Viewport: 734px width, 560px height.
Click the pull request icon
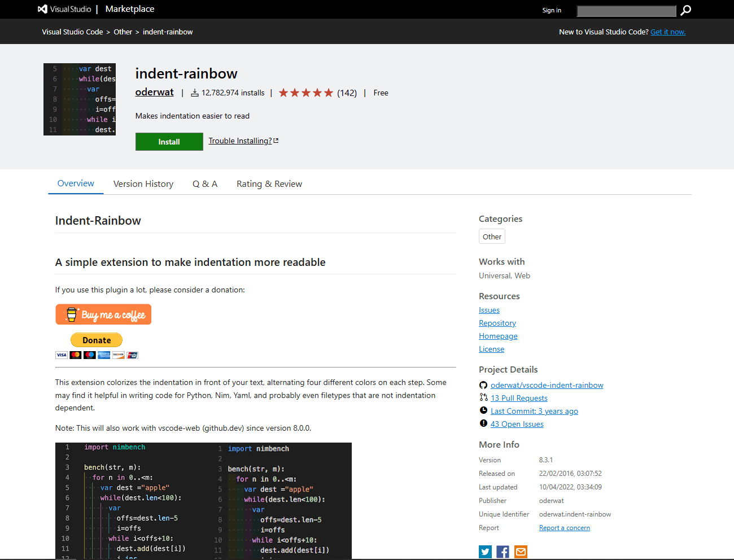tap(483, 397)
